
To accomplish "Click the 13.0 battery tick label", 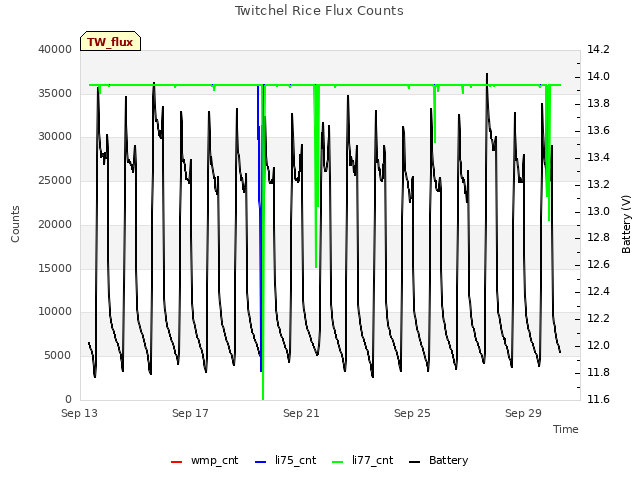I will [x=598, y=211].
